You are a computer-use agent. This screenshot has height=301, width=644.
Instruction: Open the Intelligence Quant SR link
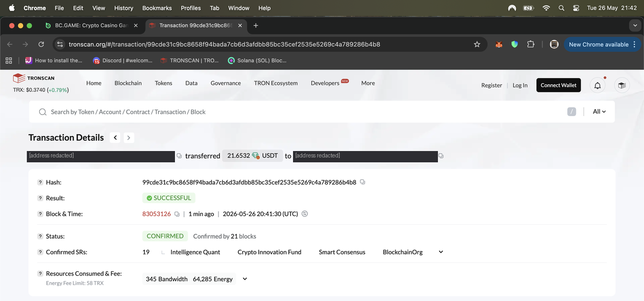point(195,252)
